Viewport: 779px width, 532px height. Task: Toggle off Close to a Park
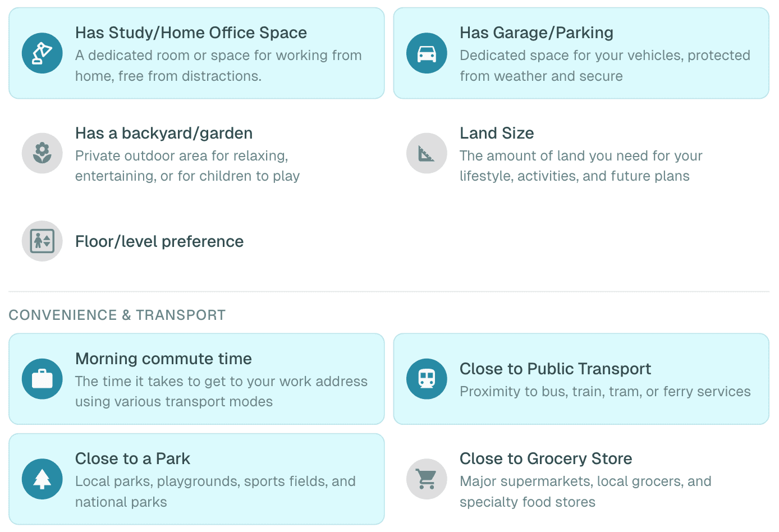pos(196,479)
